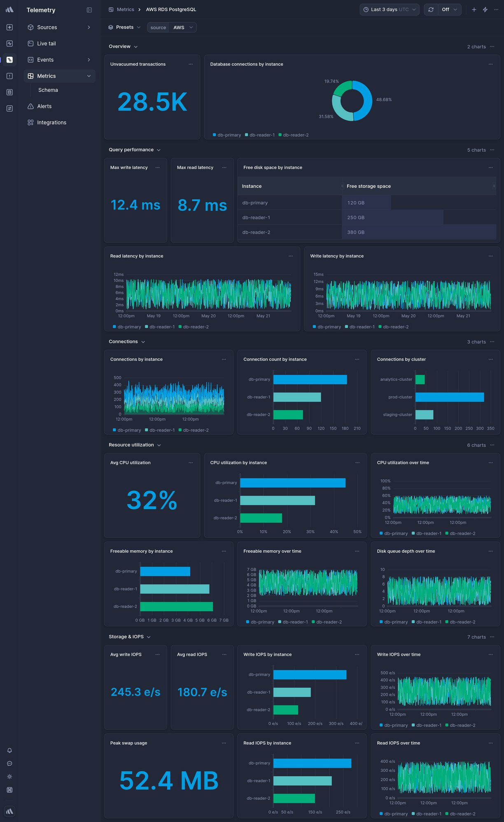Toggle theme with the sun icon
This screenshot has width=504, height=822.
click(x=9, y=777)
